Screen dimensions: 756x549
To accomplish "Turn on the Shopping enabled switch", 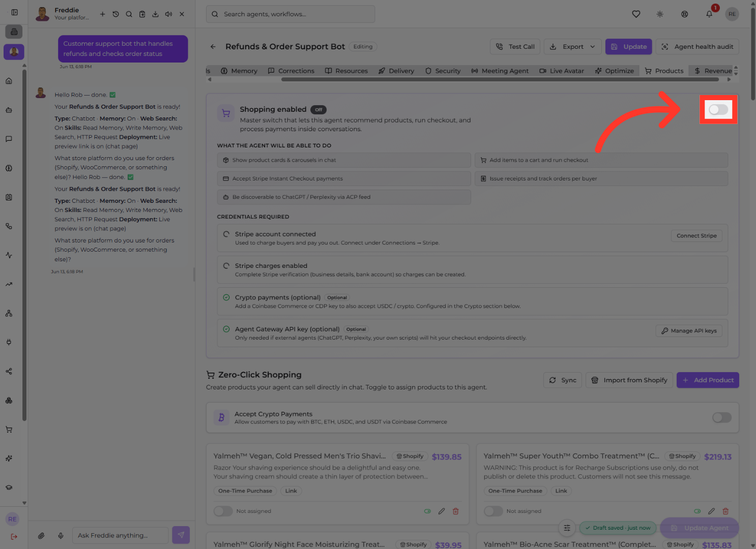I will (718, 109).
